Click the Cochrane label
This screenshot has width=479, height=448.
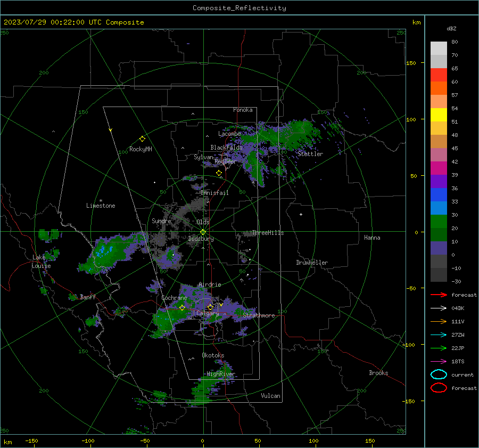point(174,298)
